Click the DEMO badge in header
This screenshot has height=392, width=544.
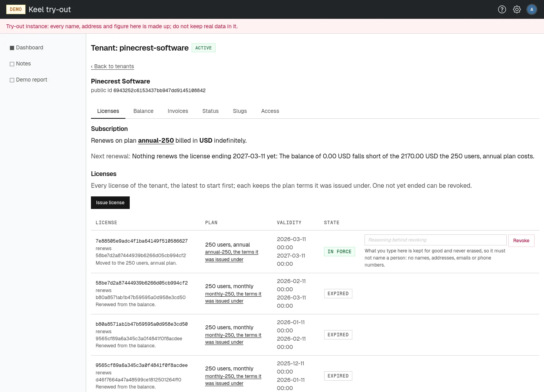pos(16,9)
